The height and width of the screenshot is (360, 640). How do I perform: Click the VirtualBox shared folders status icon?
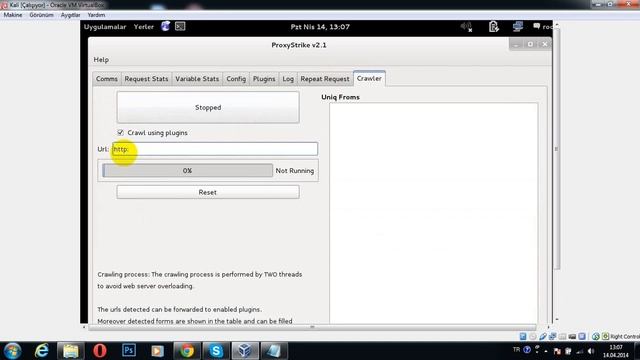(x=562, y=336)
